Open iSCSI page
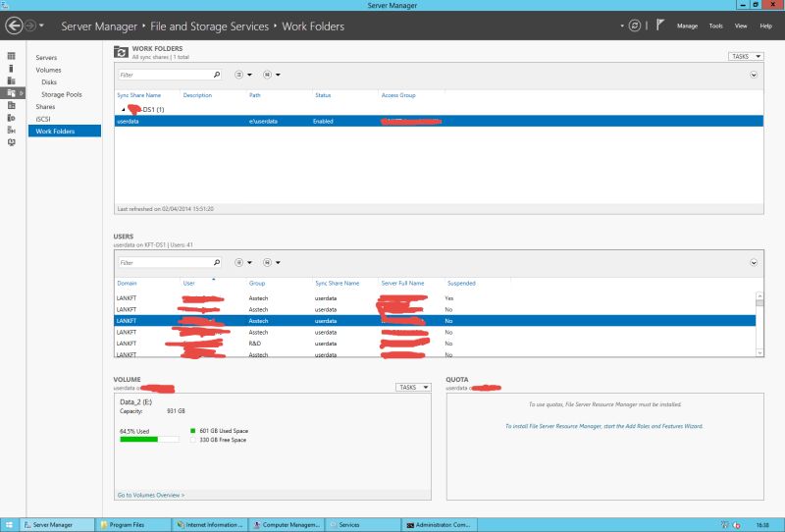This screenshot has width=785, height=532. pos(43,119)
